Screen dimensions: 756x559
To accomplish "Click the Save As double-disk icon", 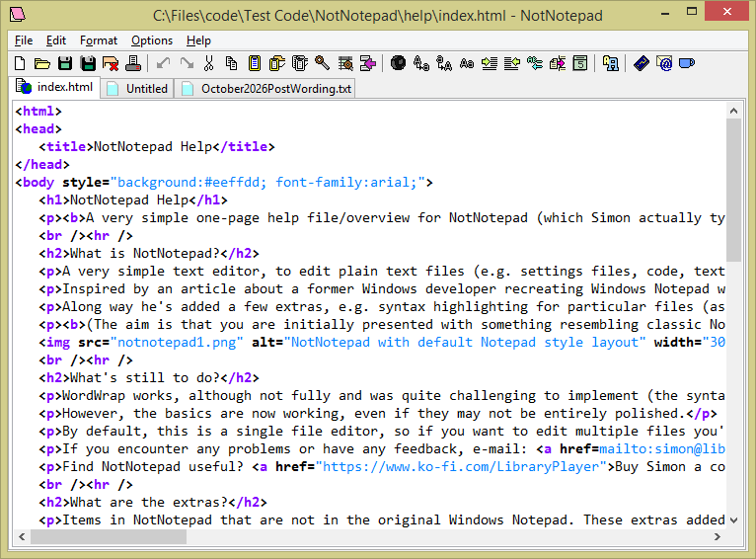I will pos(88,63).
